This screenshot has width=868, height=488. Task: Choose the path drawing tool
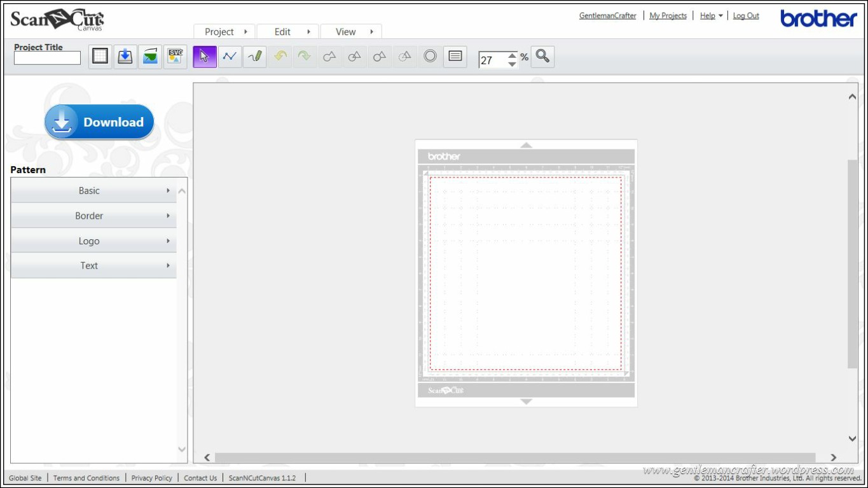pos(230,57)
